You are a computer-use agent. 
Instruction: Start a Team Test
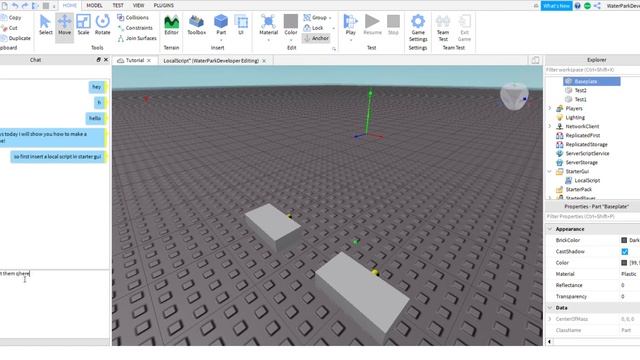(x=443, y=28)
